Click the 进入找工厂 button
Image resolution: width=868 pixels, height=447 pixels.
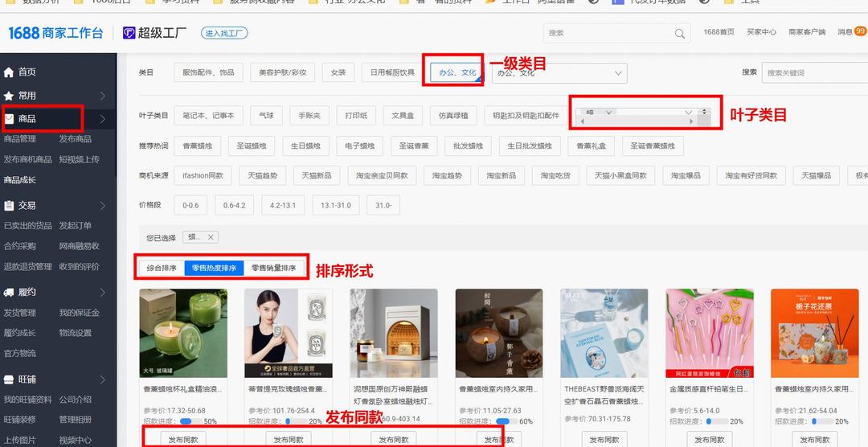(x=224, y=33)
